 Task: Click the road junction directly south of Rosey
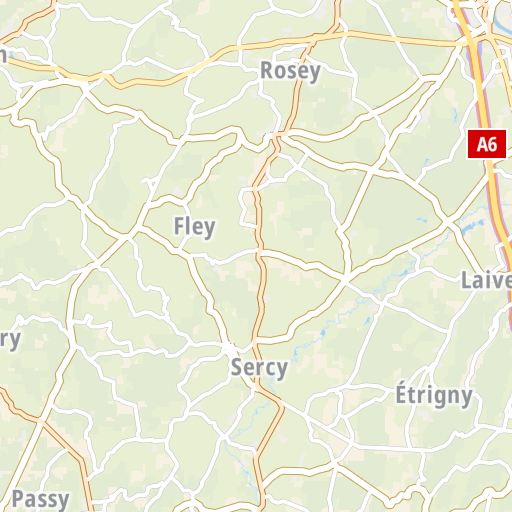[x=278, y=134]
